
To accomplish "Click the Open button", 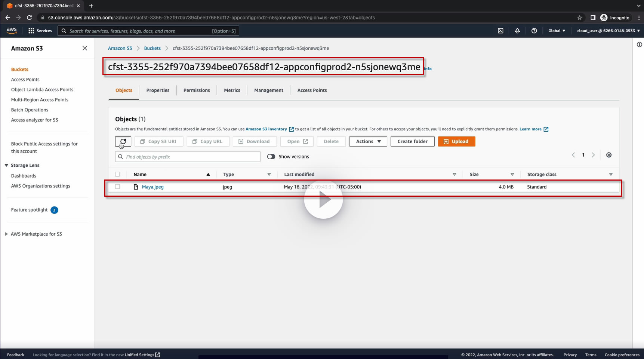I will pyautogui.click(x=297, y=141).
